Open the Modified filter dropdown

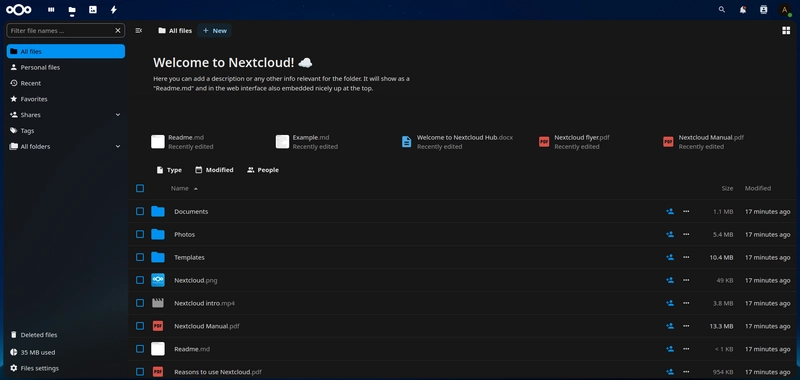(214, 170)
